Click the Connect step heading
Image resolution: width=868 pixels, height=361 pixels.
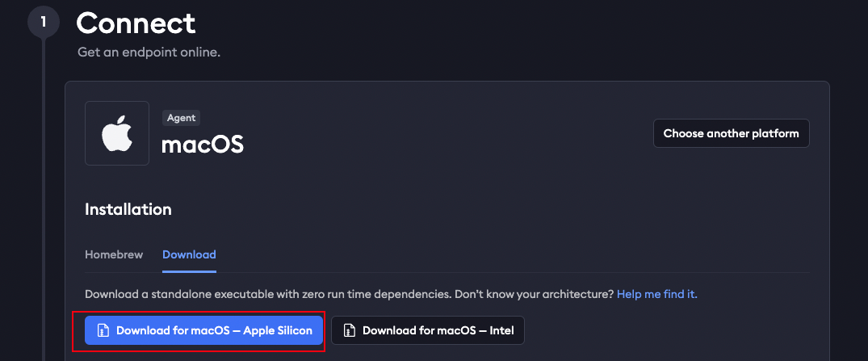pos(136,23)
